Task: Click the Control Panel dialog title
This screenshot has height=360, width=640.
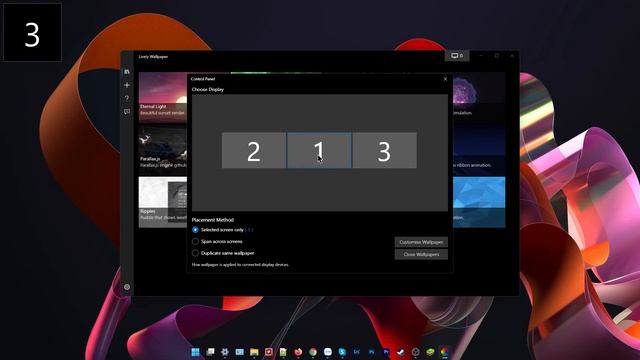Action: pos(203,79)
